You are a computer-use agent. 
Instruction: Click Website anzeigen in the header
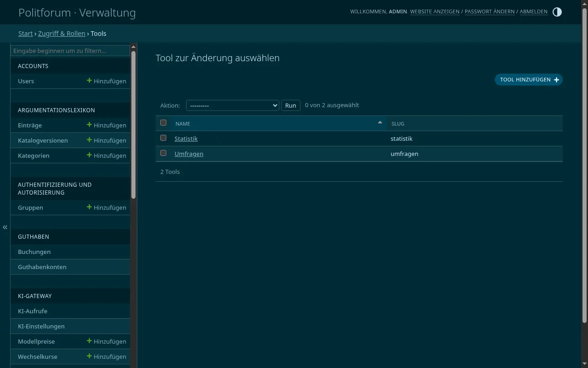435,11
